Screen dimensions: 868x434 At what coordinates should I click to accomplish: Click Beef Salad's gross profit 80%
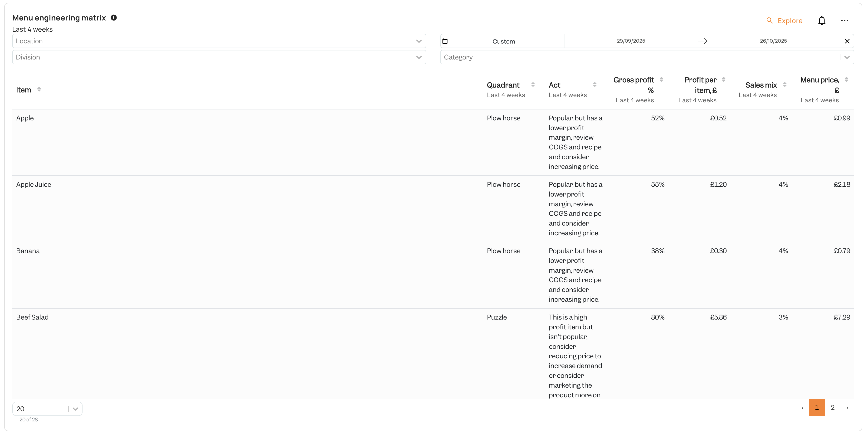[657, 317]
